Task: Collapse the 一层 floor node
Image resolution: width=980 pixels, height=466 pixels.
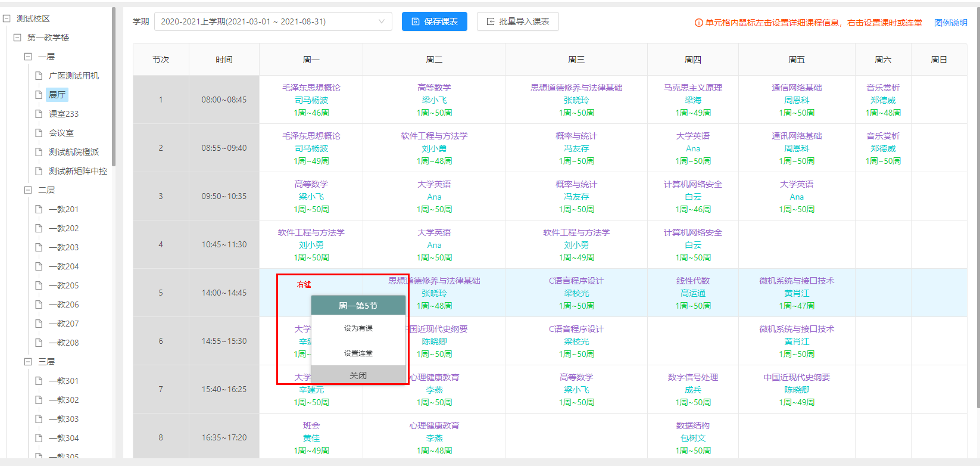Action: coord(28,57)
